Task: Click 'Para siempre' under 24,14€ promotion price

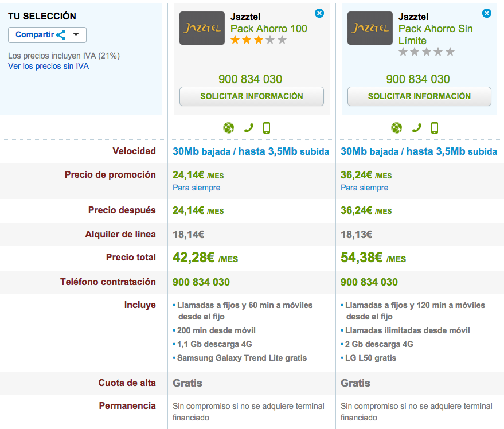Action: click(197, 188)
